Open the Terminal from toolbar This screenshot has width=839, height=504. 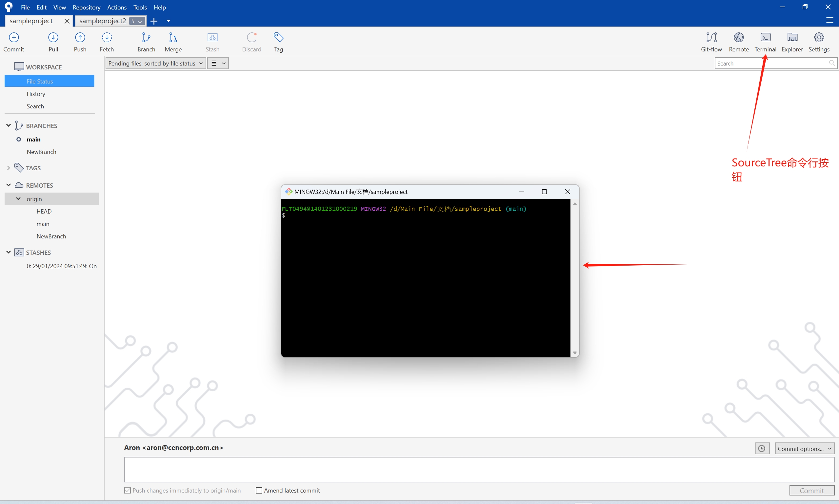click(765, 42)
